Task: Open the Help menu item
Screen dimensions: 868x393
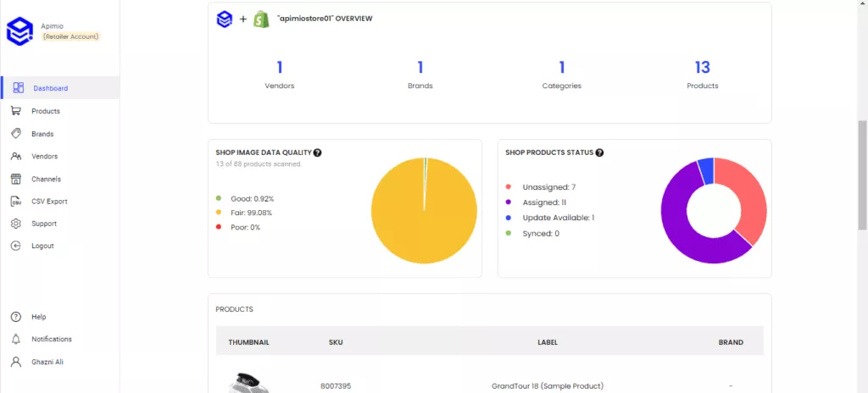Action: tap(38, 317)
